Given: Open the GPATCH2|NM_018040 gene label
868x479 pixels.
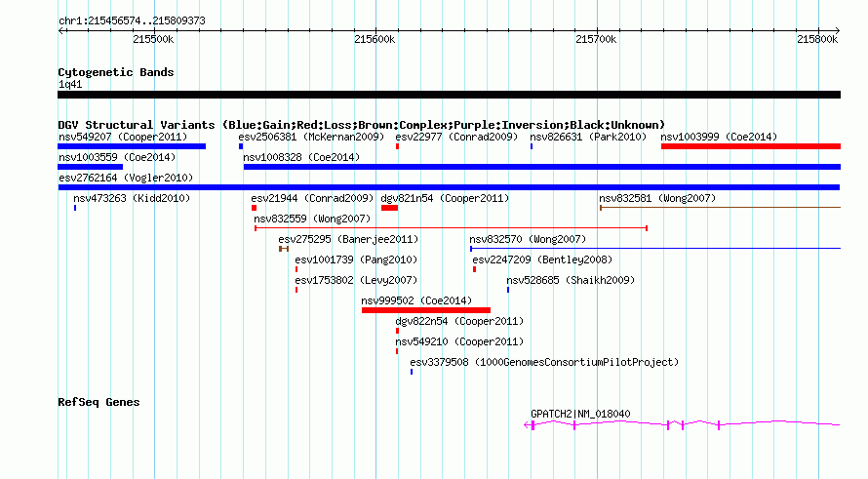Looking at the screenshot, I should coord(580,414).
